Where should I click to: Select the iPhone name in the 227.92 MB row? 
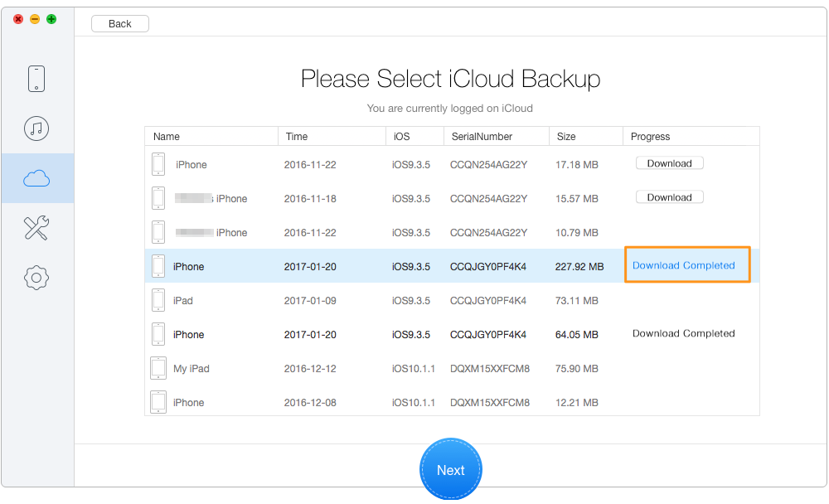click(x=189, y=267)
